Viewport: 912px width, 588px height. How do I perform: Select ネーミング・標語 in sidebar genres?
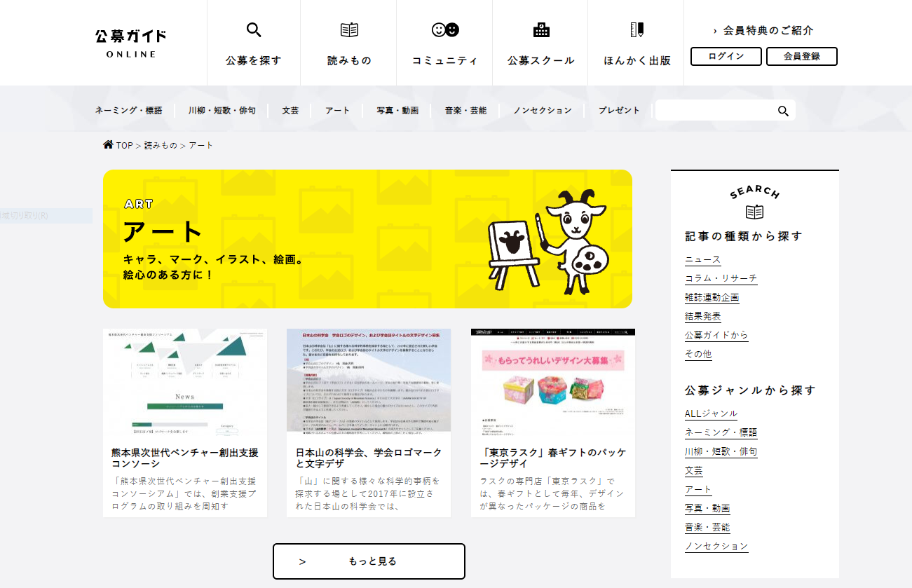tap(721, 432)
